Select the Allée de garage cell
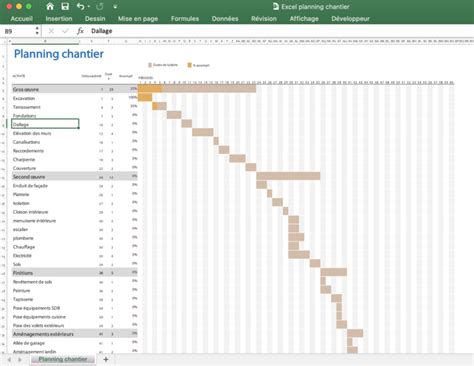474x366 pixels. coord(45,343)
